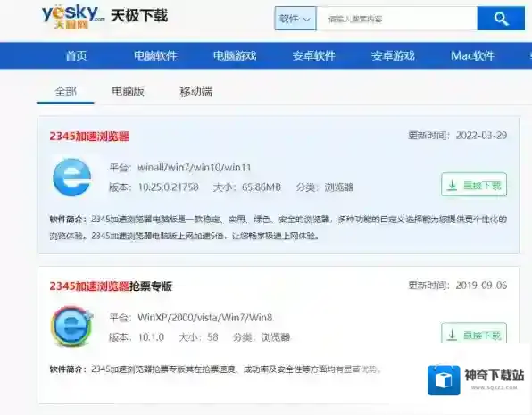Click the version text 10.25.0.21758
Screen dimensions: 532x415
169,187
